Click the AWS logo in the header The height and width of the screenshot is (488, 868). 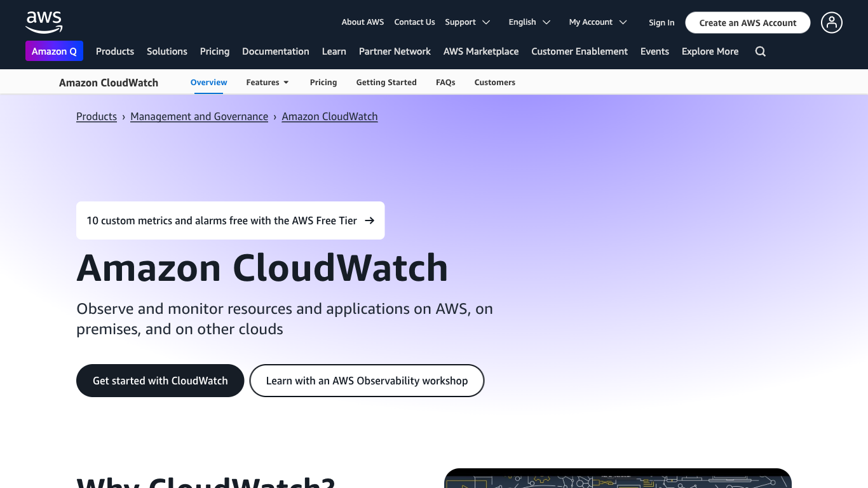(44, 22)
